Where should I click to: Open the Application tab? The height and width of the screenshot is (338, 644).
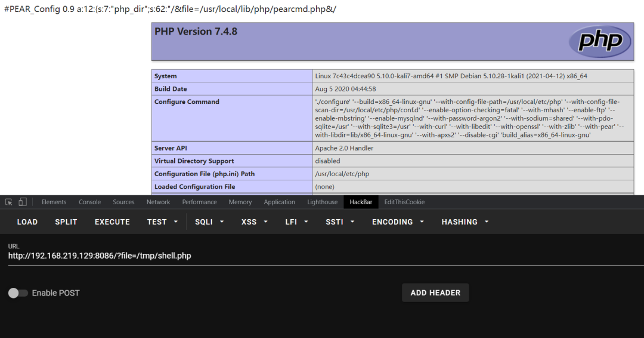coord(279,202)
